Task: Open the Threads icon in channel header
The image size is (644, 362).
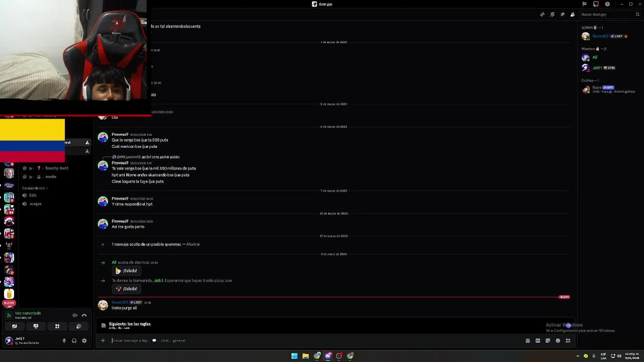Action: pyautogui.click(x=542, y=15)
